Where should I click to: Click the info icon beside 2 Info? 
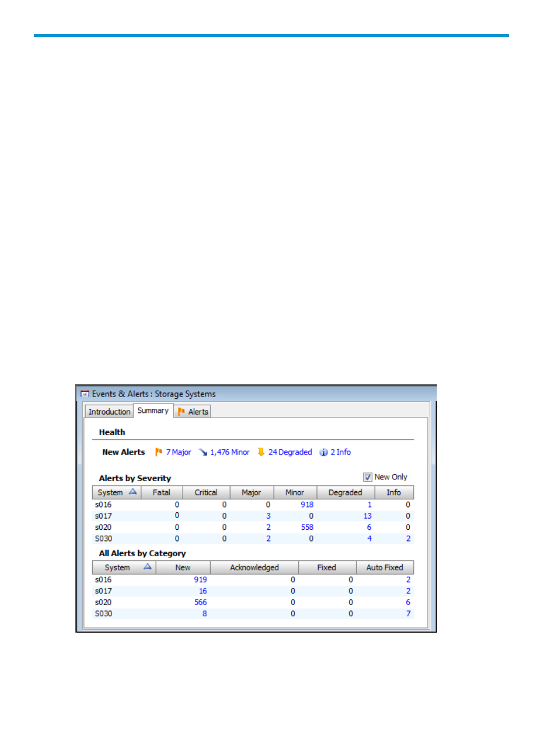click(323, 452)
